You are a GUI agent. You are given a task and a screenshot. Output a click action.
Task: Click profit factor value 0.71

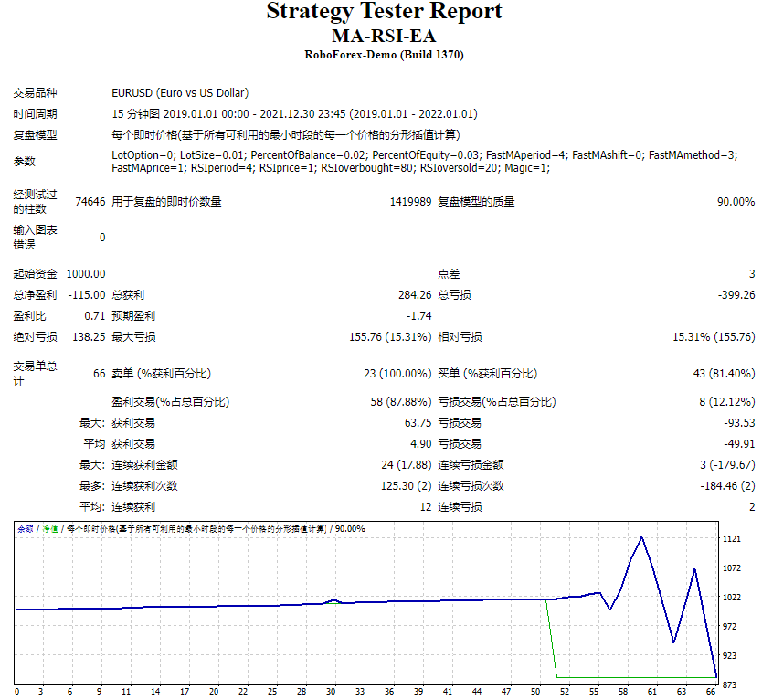pos(95,316)
